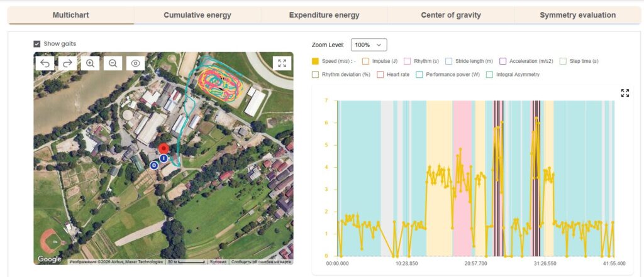
Task: Click the undo arrow on the map
Action: click(45, 63)
